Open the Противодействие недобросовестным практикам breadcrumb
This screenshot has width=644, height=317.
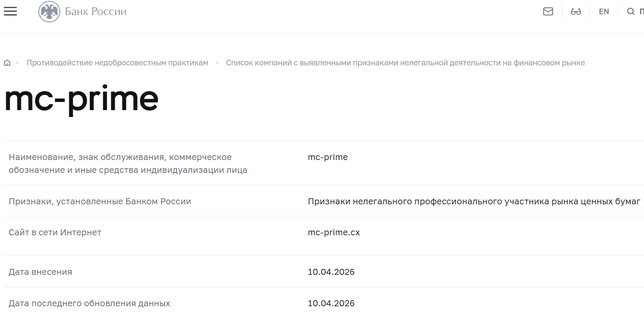(x=117, y=62)
